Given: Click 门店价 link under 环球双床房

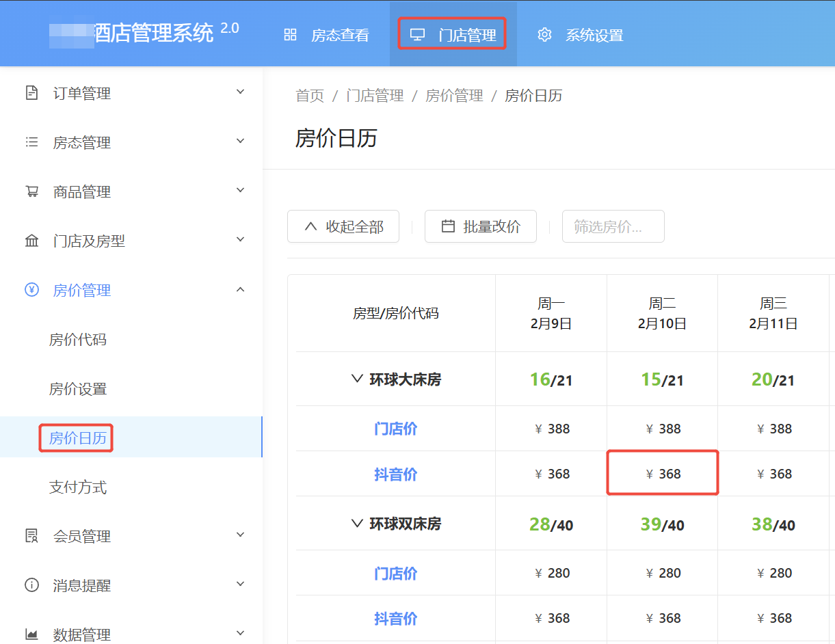Looking at the screenshot, I should tap(395, 573).
